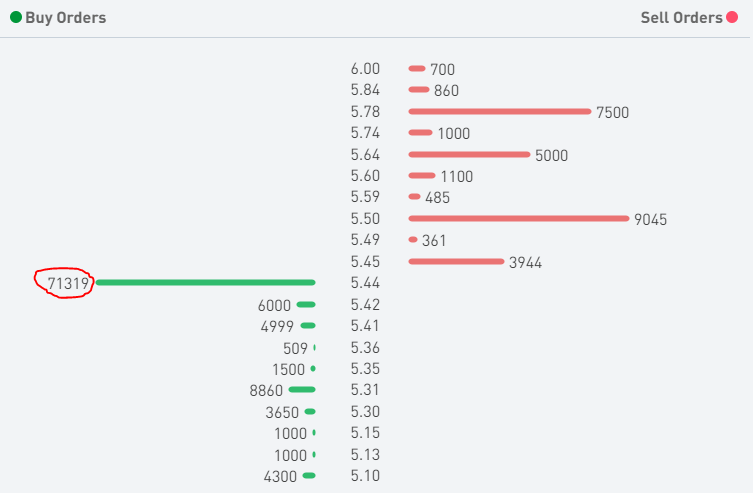Select the Sell Orders label
753x493 pixels.
(681, 18)
